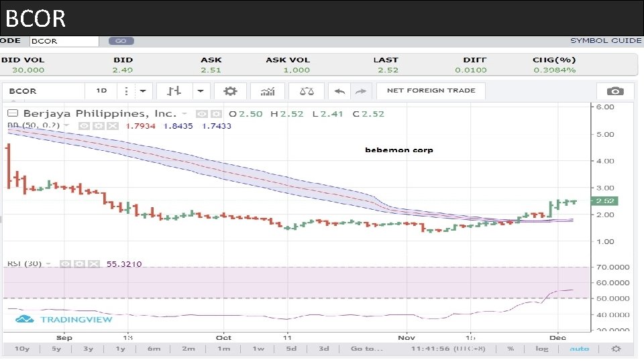Click the Go to... button
644x362 pixels.
pos(367,349)
